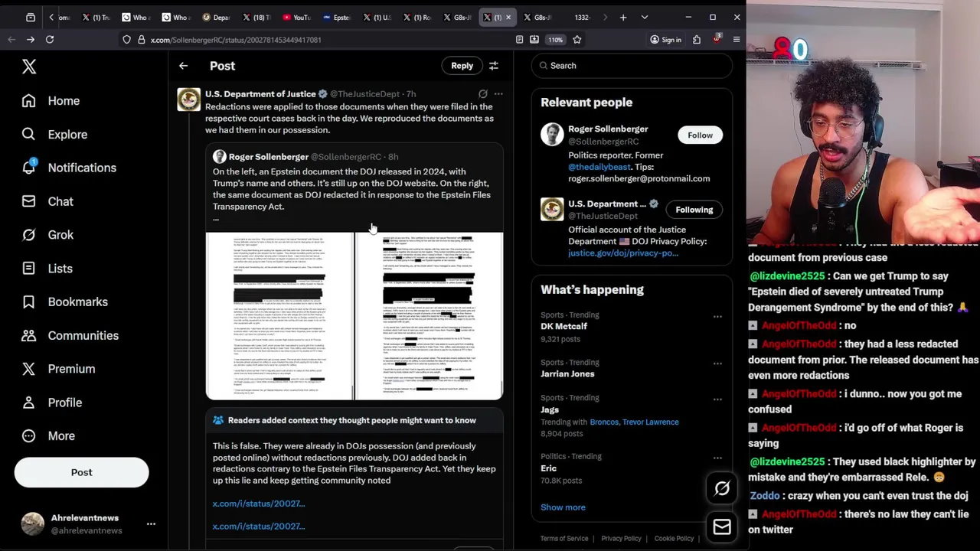Screen dimensions: 980x551
Task: Open the right redacted document image
Action: (430, 316)
